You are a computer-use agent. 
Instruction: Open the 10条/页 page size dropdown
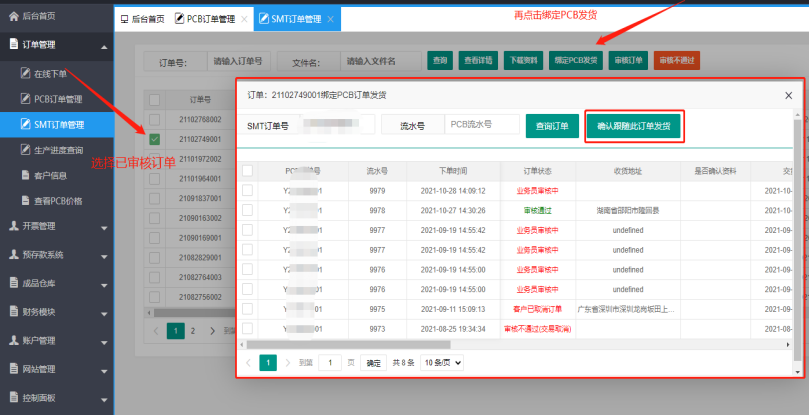coord(441,362)
